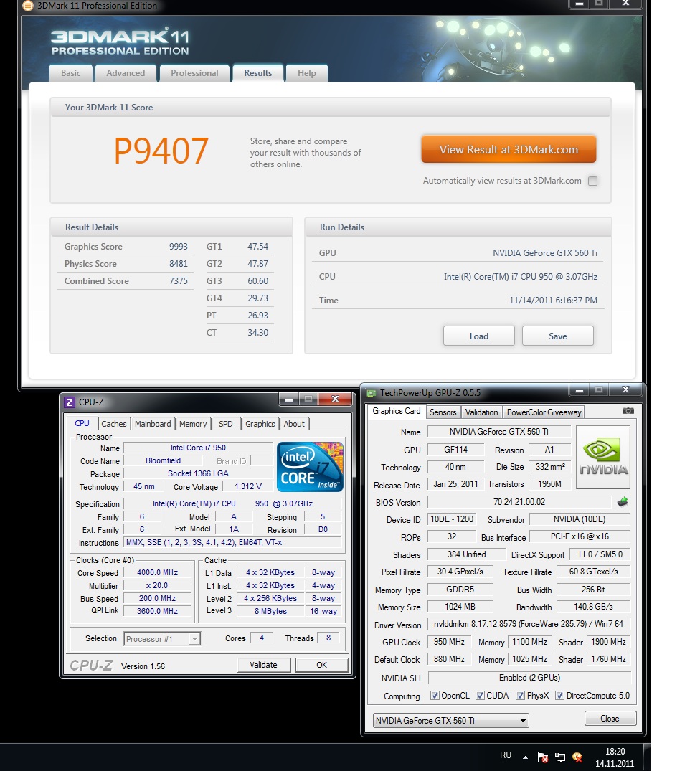Save the BIOS using the green chip icon
Image resolution: width=700 pixels, height=771 pixels.
pyautogui.click(x=623, y=502)
